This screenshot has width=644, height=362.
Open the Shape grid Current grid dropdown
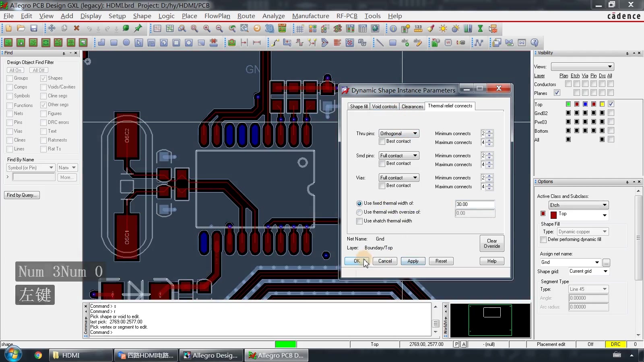pyautogui.click(x=588, y=271)
